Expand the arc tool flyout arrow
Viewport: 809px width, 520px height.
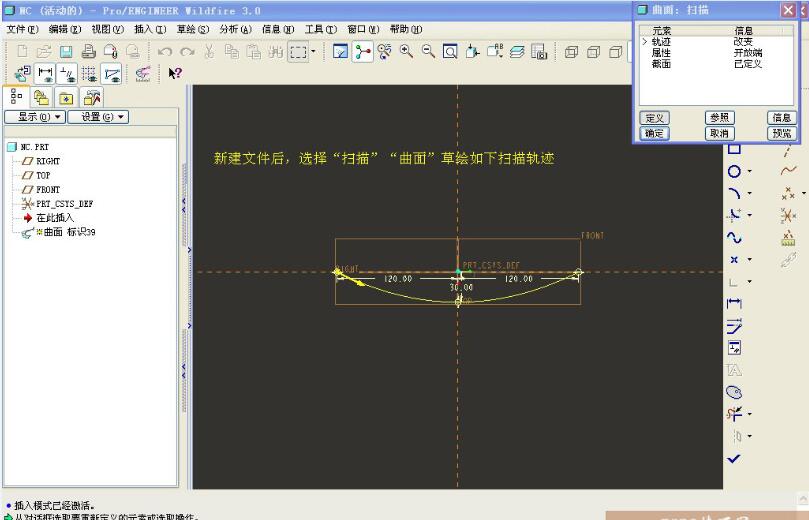pyautogui.click(x=749, y=193)
